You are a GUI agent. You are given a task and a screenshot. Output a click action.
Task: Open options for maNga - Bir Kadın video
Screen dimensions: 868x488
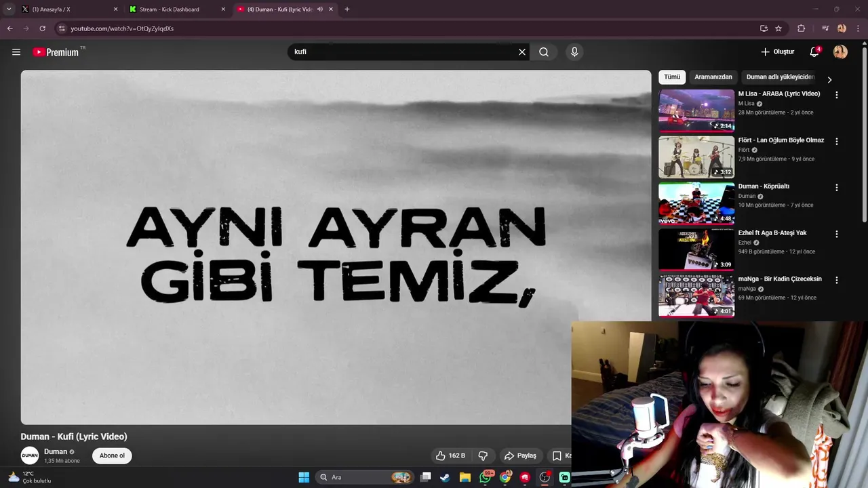click(837, 281)
